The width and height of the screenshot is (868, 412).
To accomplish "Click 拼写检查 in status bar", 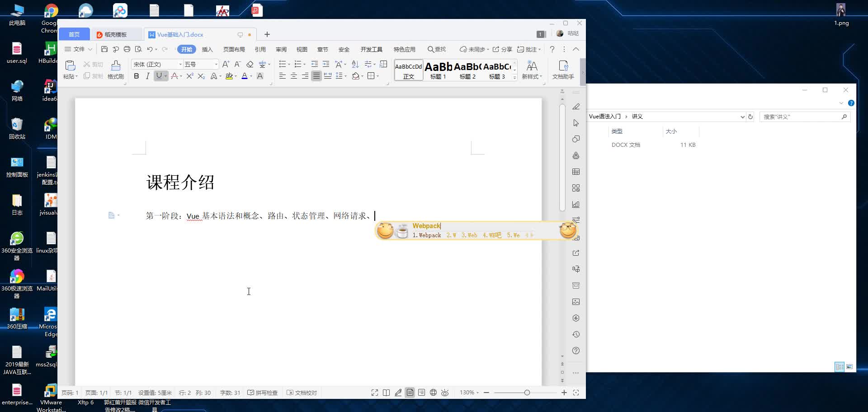I will pos(263,393).
